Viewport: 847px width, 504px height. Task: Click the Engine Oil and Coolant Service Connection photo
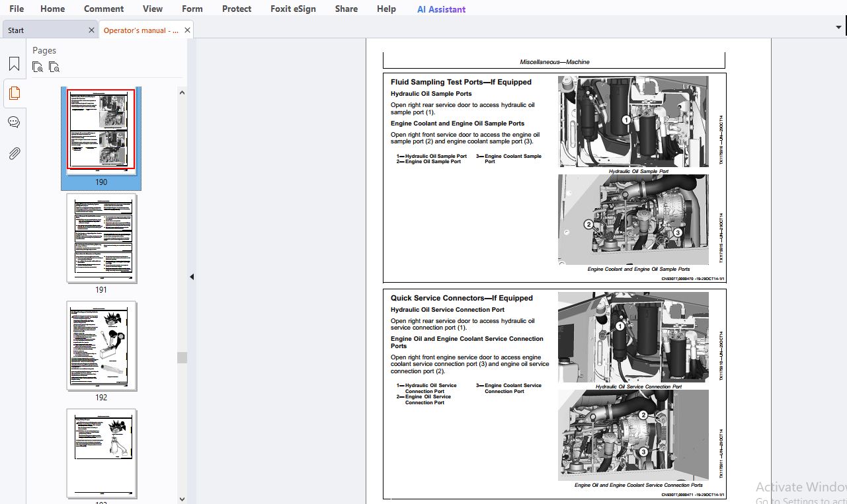tap(633, 435)
